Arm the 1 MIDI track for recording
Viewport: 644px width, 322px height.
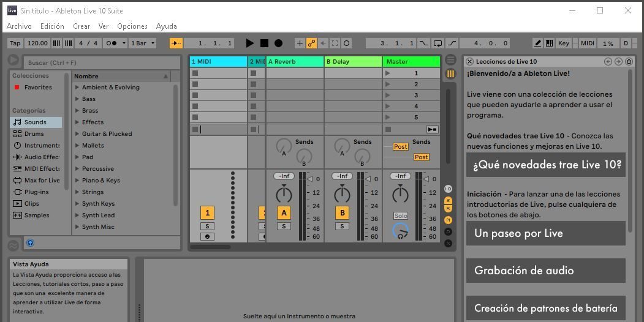click(207, 237)
